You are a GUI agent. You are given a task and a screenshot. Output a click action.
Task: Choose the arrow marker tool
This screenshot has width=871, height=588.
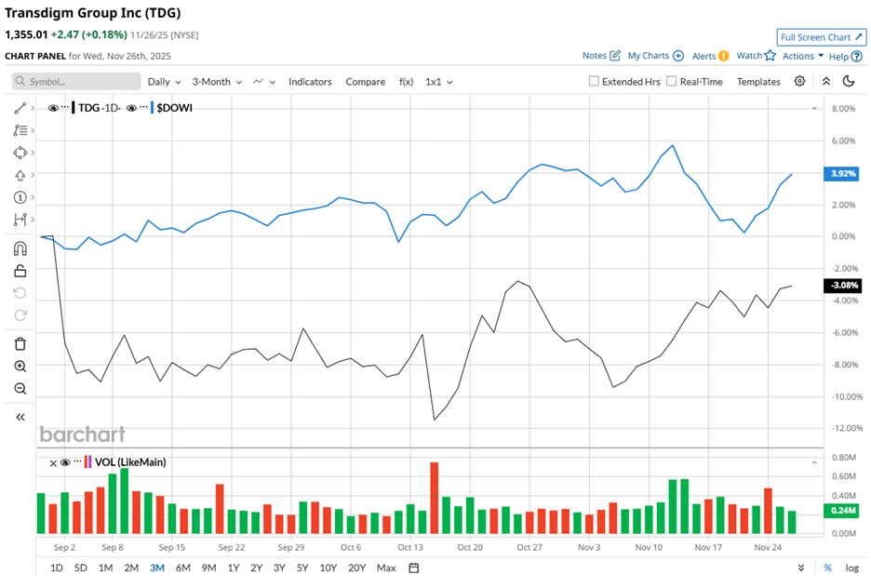click(x=20, y=176)
